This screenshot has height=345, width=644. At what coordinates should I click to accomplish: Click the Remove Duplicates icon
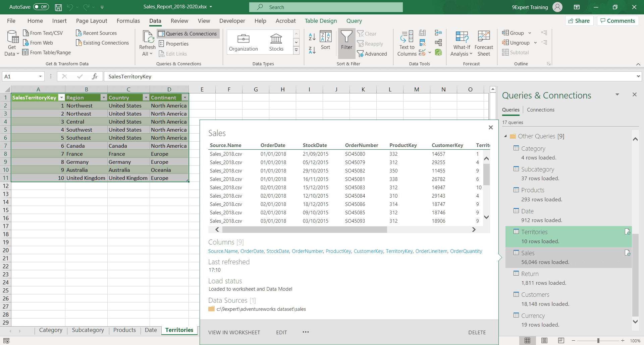coord(422,43)
